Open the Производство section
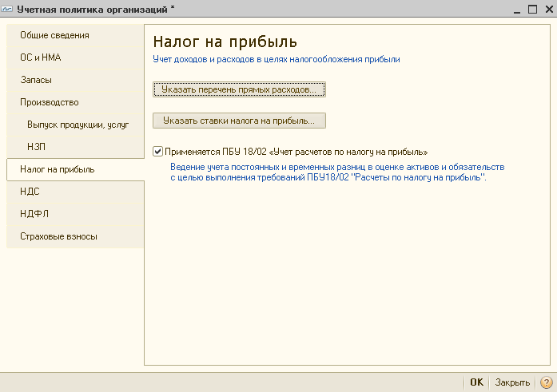Image resolution: width=557 pixels, height=392 pixels. coord(75,102)
